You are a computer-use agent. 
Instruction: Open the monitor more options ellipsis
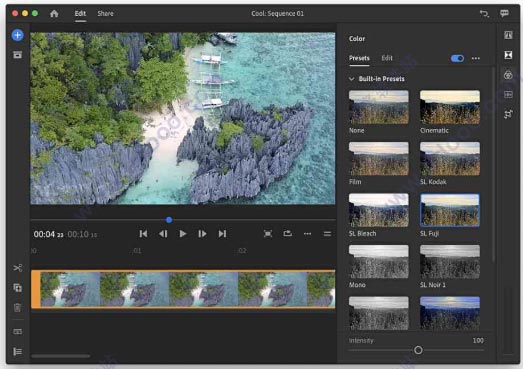(308, 234)
